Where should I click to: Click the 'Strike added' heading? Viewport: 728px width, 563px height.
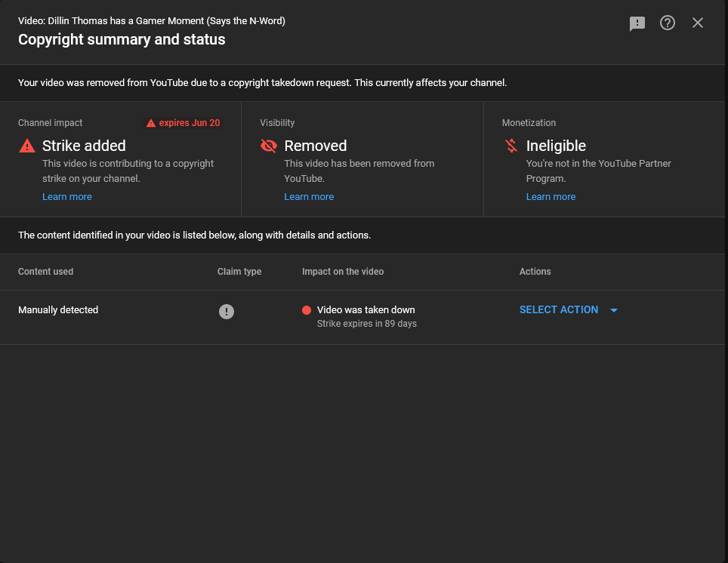click(84, 146)
